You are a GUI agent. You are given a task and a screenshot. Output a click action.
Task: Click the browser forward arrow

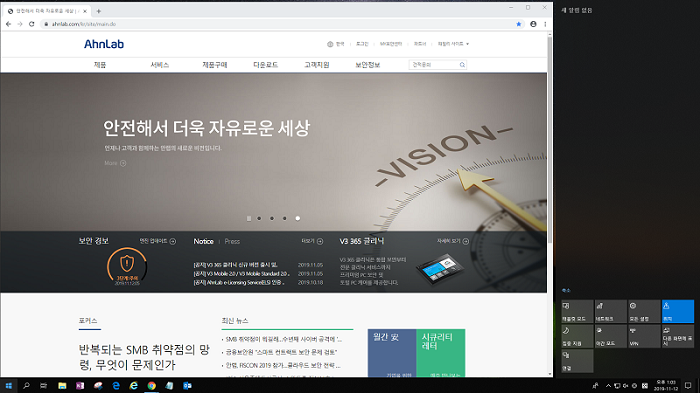[x=20, y=24]
